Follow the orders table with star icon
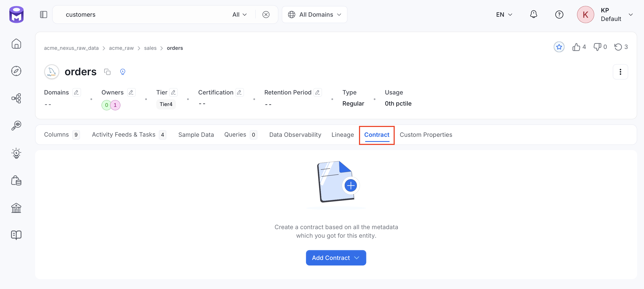The image size is (644, 289). click(559, 47)
